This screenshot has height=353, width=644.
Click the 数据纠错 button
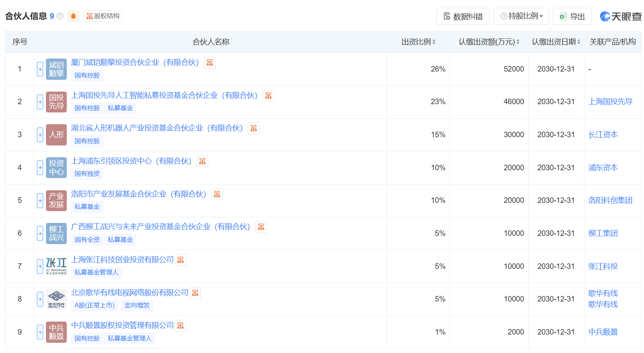point(463,16)
